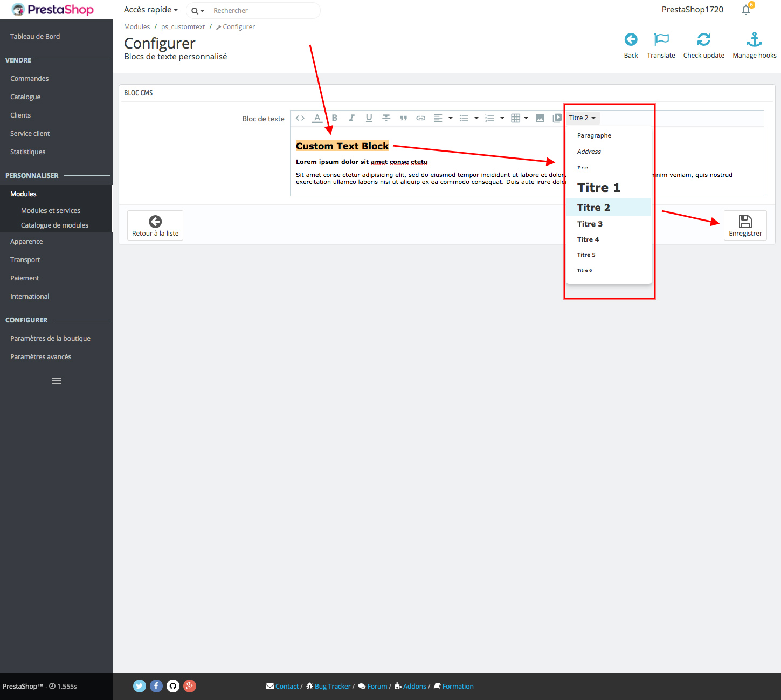781x700 pixels.
Task: Toggle underline formatting in editor toolbar
Action: 369,118
